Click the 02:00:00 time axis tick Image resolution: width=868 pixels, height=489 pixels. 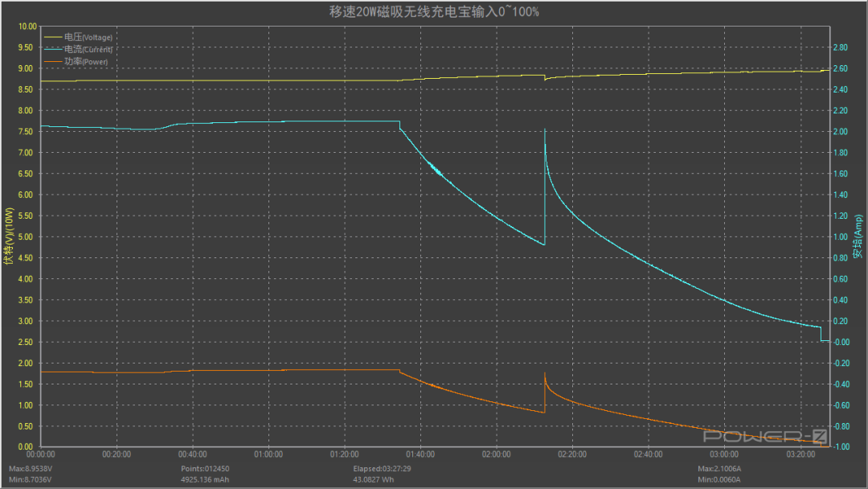(x=497, y=454)
